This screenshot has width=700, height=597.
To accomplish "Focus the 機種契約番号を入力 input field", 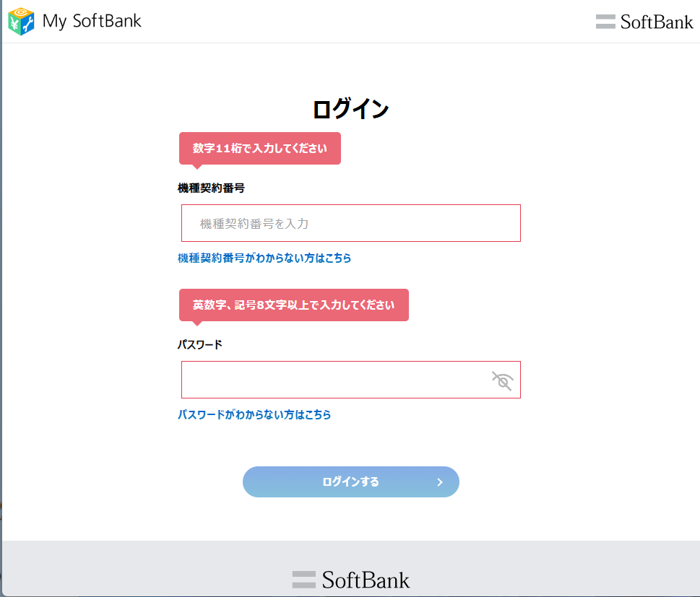I will (x=350, y=224).
